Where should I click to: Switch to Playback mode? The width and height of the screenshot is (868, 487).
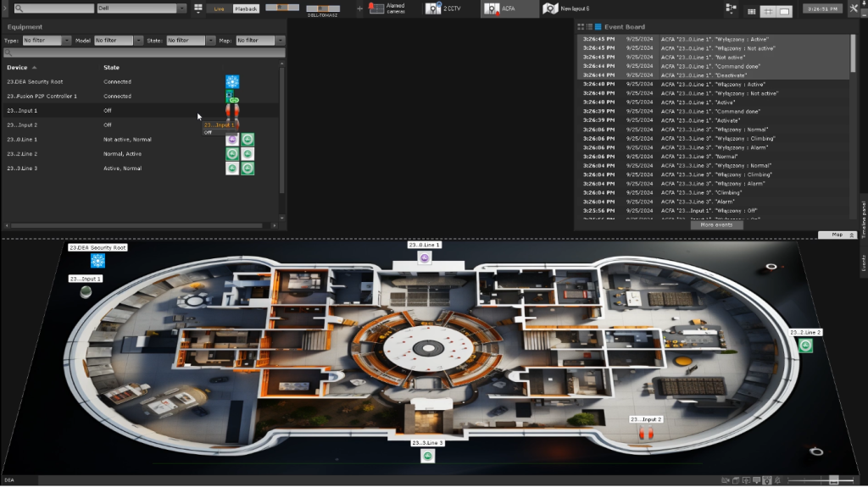246,8
